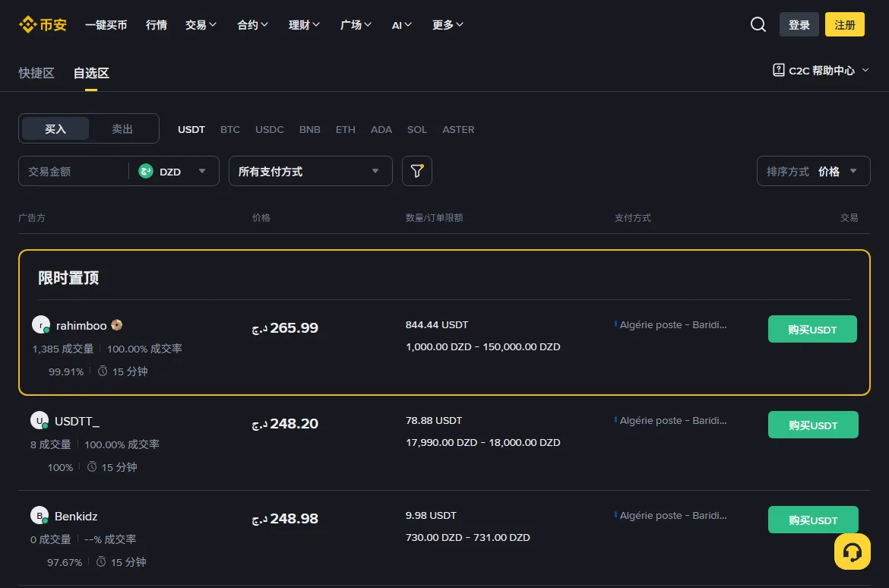The width and height of the screenshot is (889, 588).
Task: Click the 99.91% completion stat
Action: [66, 371]
